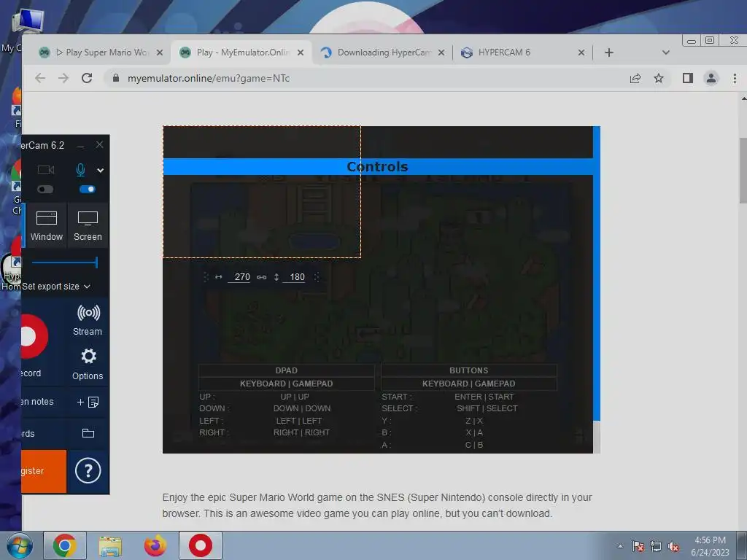Minimize the HyperCam 6.2 window

coord(81,145)
